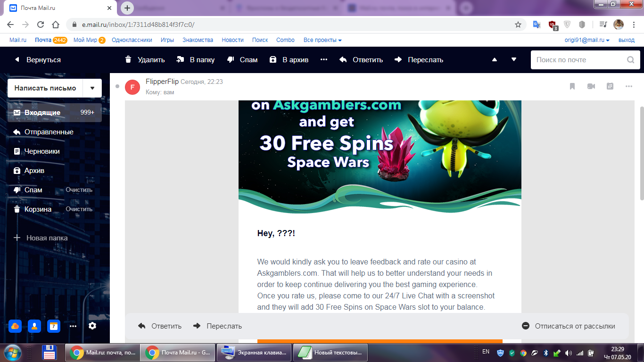
Task: Go to next message down arrow
Action: (x=514, y=60)
